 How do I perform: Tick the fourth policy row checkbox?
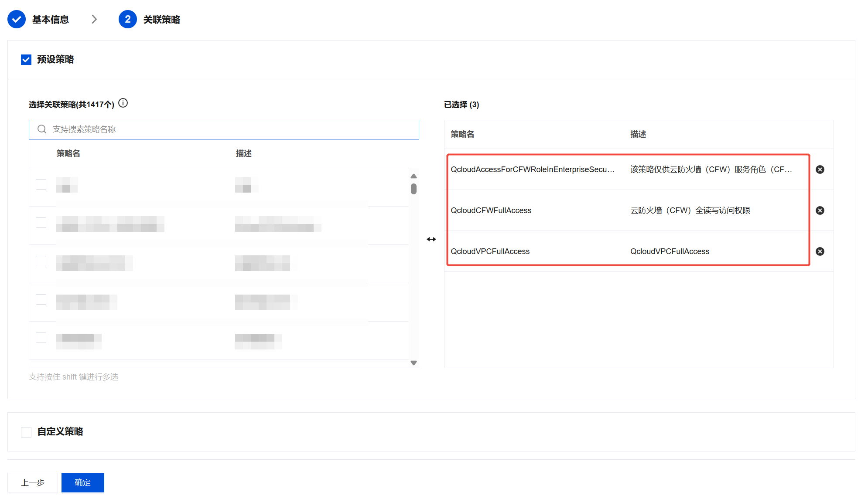[41, 299]
